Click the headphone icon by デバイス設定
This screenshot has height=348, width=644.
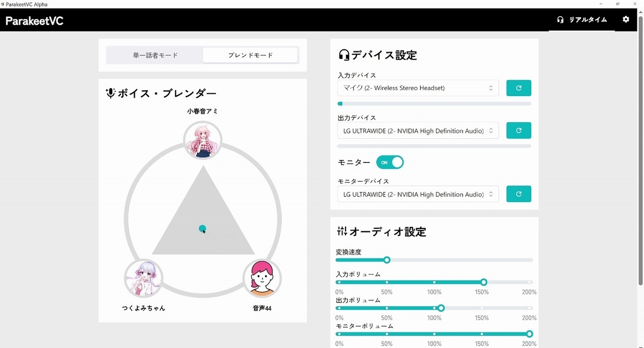pyautogui.click(x=344, y=55)
